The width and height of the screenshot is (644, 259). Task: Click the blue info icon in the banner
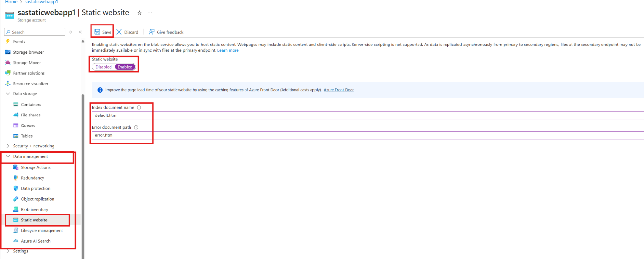pyautogui.click(x=100, y=90)
